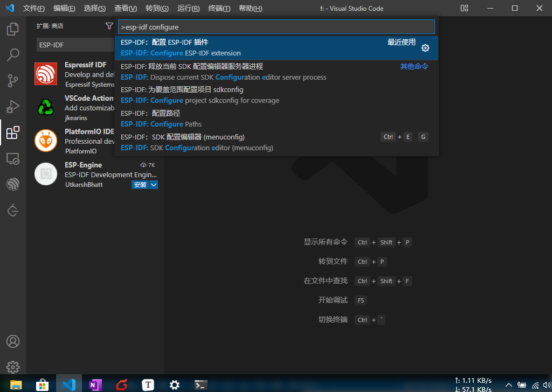Run Dispose current SDK Configuration editor server process
The width and height of the screenshot is (552, 392).
coord(277,72)
